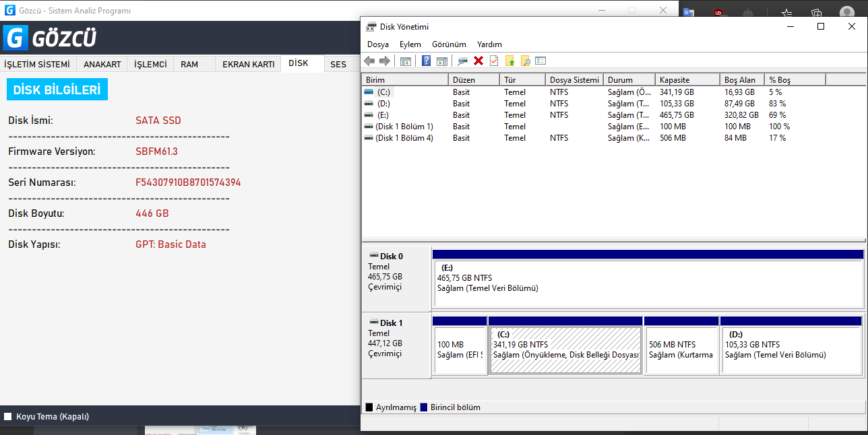Click the firmware value SBFM61.3
This screenshot has height=435, width=868.
pos(156,152)
